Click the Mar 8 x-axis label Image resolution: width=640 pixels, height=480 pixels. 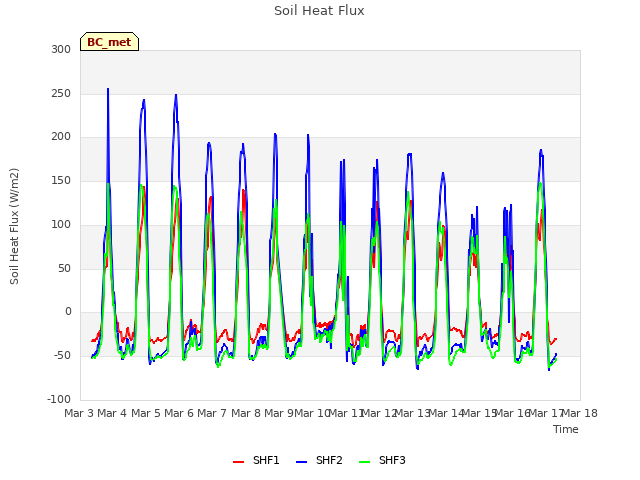(x=246, y=413)
